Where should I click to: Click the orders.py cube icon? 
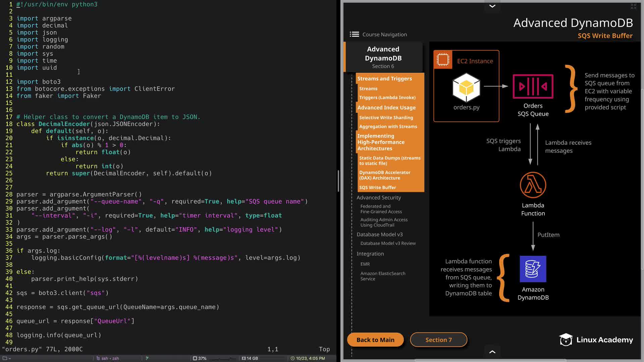(466, 88)
